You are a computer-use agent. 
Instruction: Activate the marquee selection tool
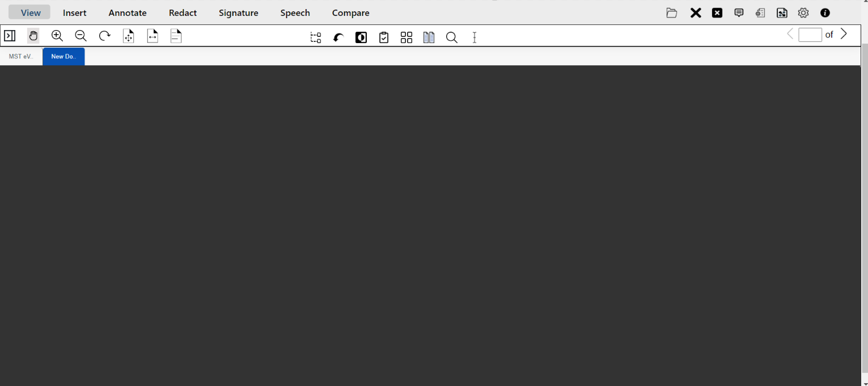316,37
